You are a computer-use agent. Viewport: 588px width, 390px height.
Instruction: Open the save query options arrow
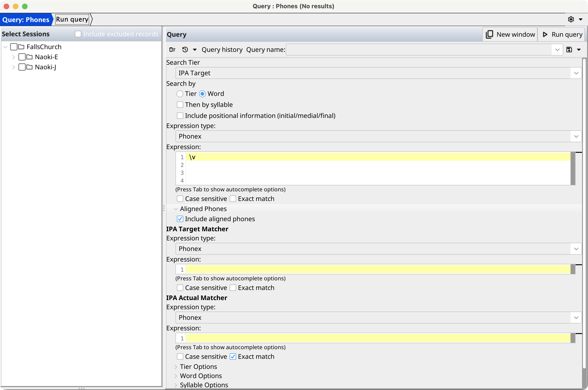(x=579, y=50)
